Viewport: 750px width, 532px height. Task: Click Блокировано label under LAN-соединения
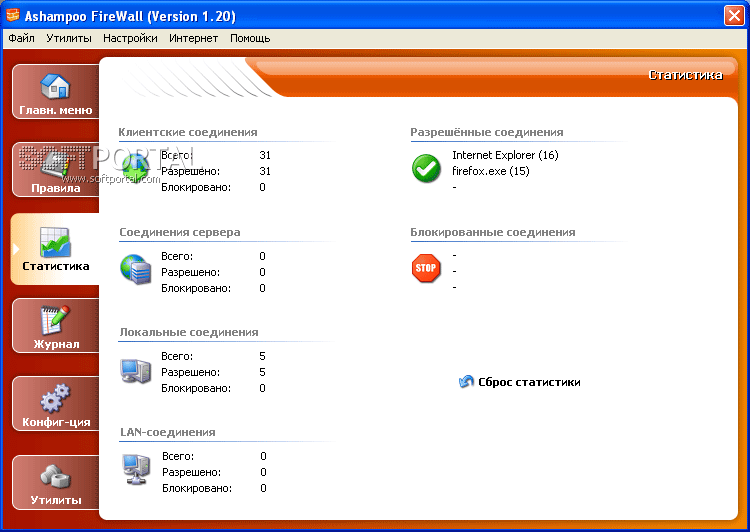point(197,488)
